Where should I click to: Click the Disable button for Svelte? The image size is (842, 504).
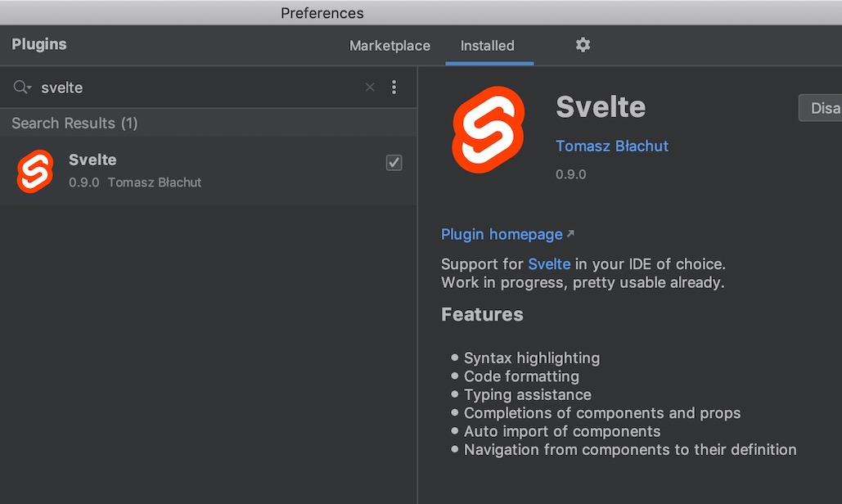pyautogui.click(x=820, y=108)
